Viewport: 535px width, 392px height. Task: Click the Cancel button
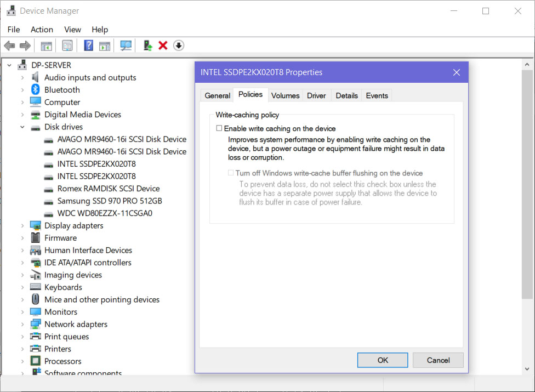tap(438, 360)
